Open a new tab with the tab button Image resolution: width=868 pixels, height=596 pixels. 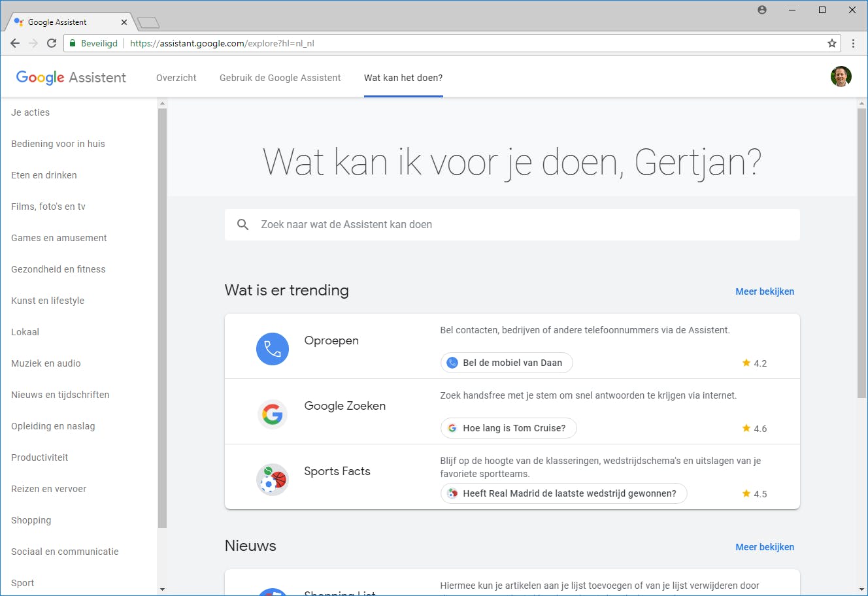(x=148, y=23)
